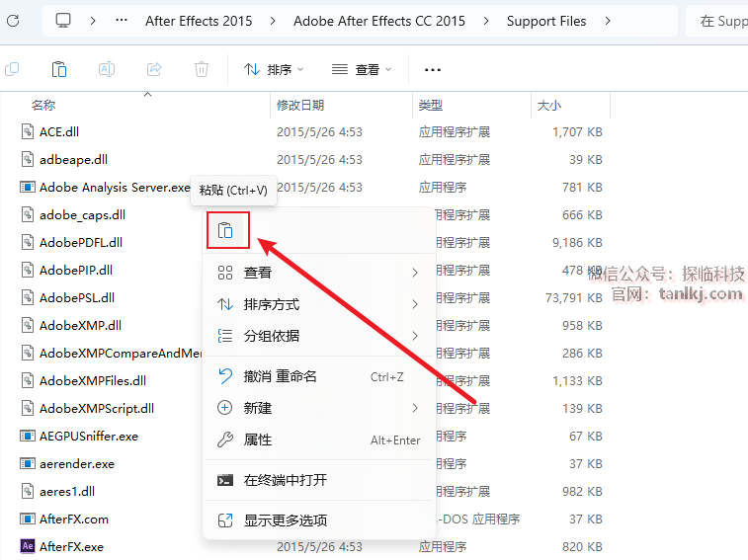Image resolution: width=748 pixels, height=560 pixels.
Task: Select the AdobeXMPFiles.dll file name
Action: (x=93, y=380)
